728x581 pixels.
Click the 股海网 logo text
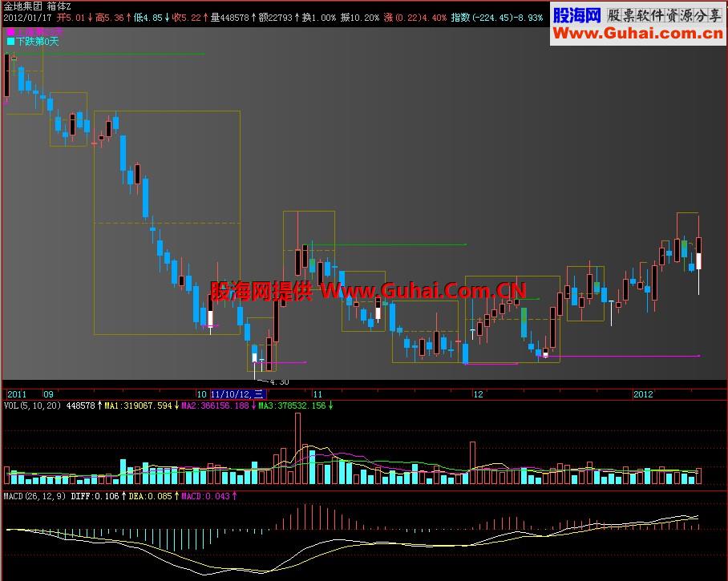point(577,15)
